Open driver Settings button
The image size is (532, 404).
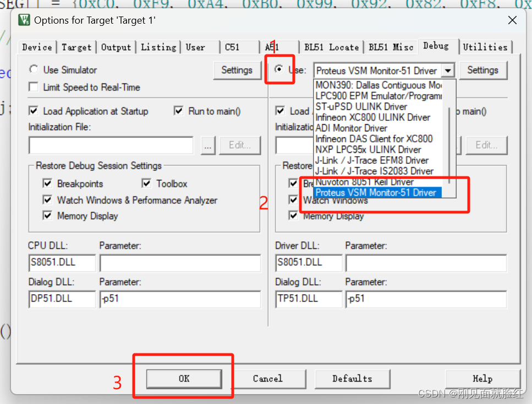tap(483, 70)
